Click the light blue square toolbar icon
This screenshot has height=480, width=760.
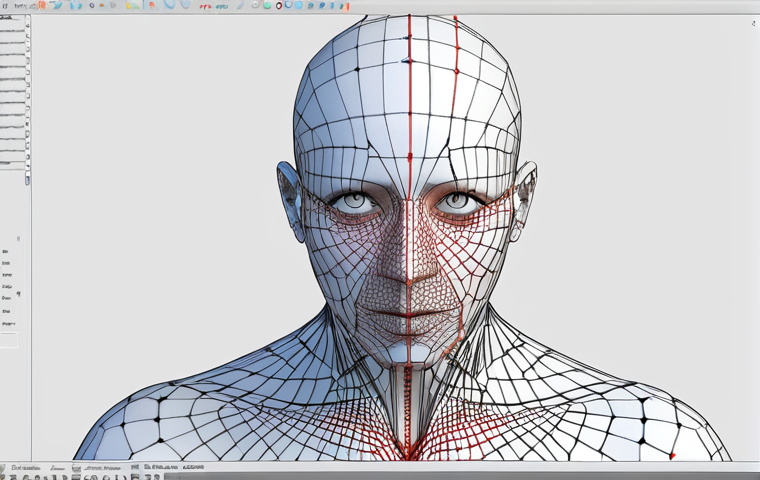[x=299, y=5]
